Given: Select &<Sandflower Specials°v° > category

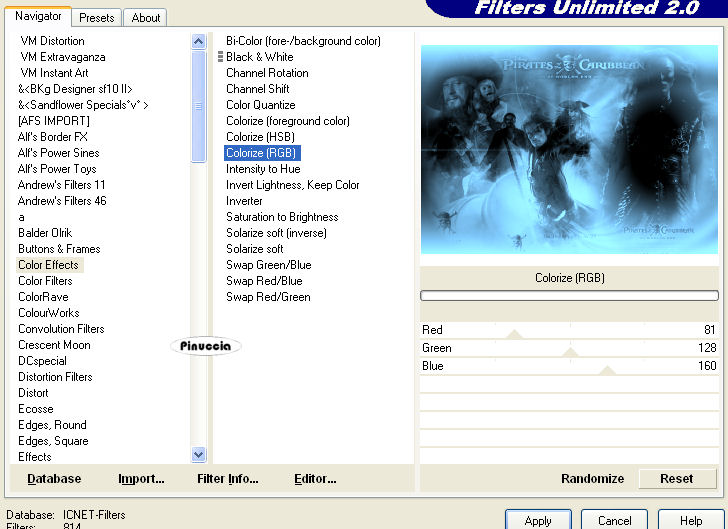Looking at the screenshot, I should pos(83,105).
